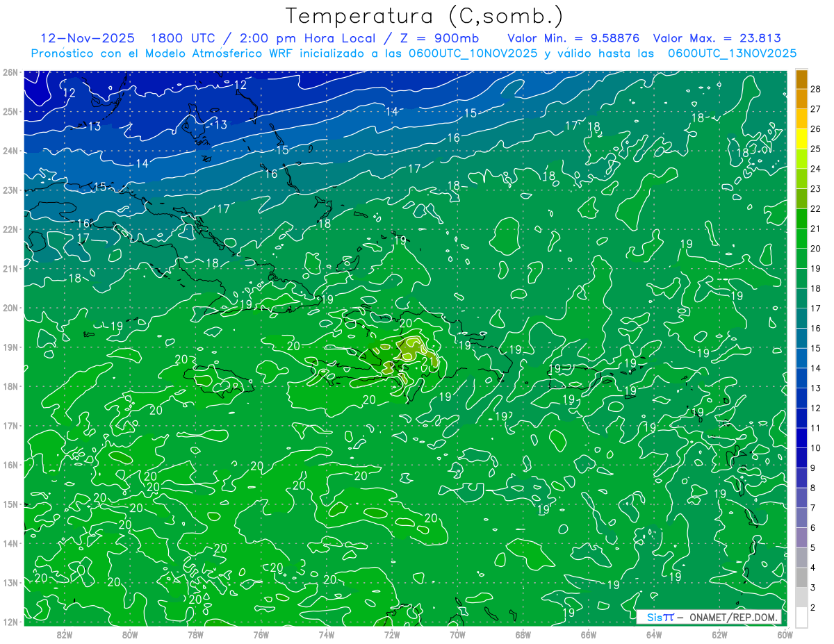834x644 pixels.
Task: Click legend label "9" on color bar
Action: [x=813, y=468]
